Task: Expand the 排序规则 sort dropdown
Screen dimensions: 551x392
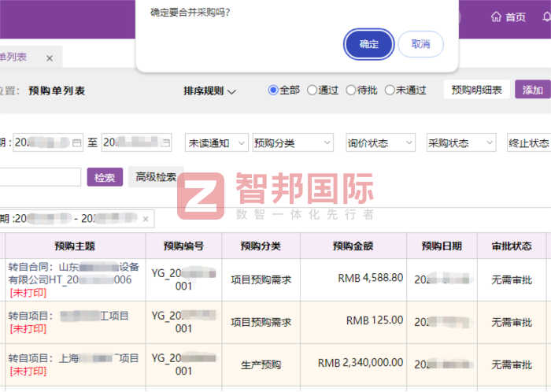Action: click(209, 91)
